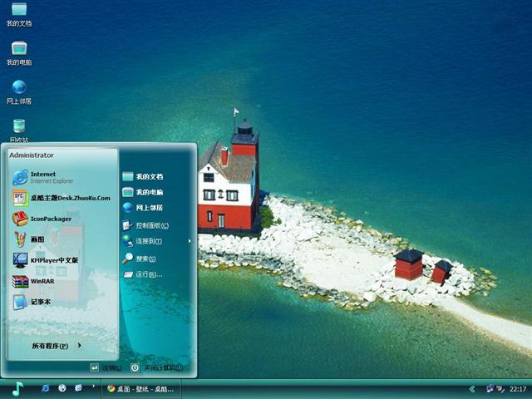Click the network tray icon
The width and height of the screenshot is (532, 399).
pyautogui.click(x=490, y=389)
